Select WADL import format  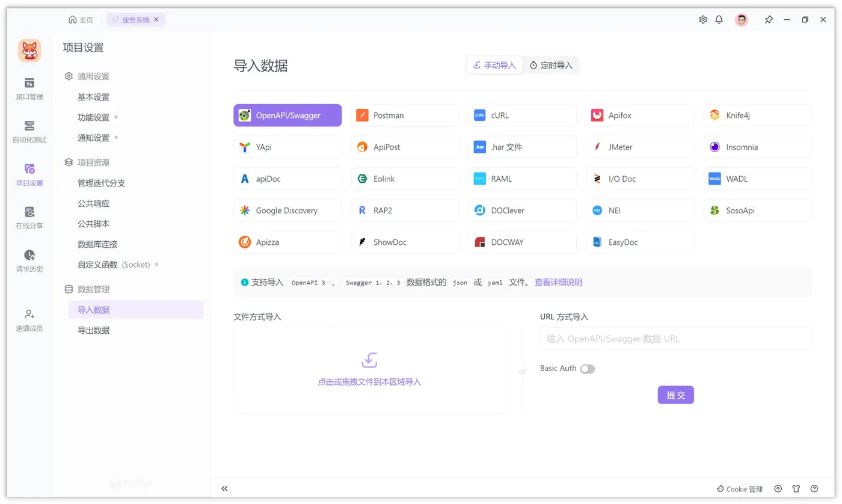tap(758, 179)
